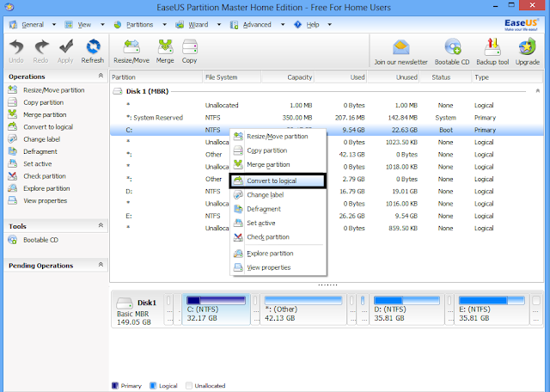Image resolution: width=550 pixels, height=392 pixels.
Task: Select Set active in context menu
Action: point(278,223)
